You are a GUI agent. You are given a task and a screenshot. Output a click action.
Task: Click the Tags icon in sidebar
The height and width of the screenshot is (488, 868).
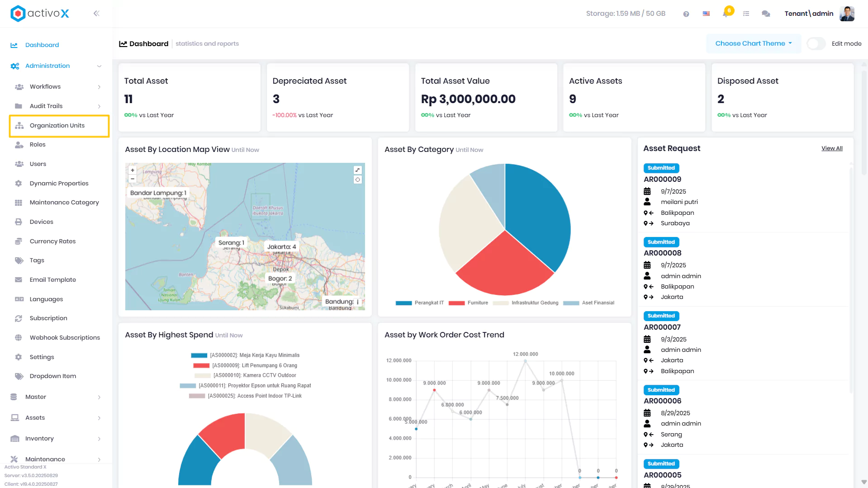coord(19,261)
